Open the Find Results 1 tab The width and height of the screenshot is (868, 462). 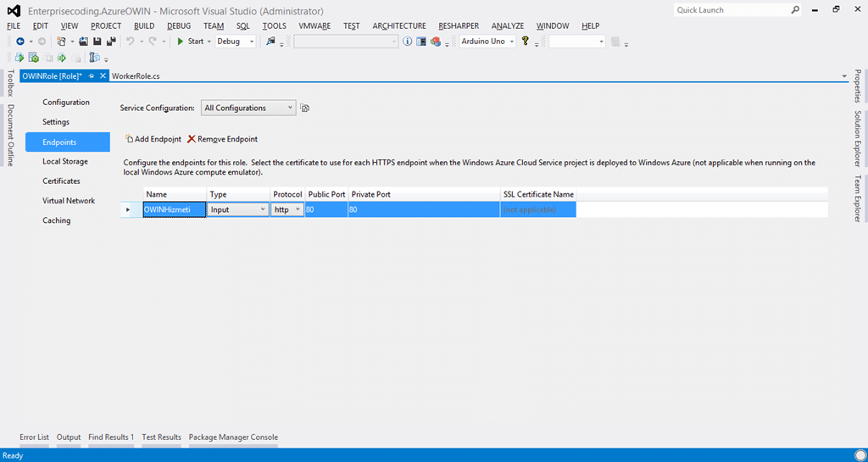coord(111,437)
